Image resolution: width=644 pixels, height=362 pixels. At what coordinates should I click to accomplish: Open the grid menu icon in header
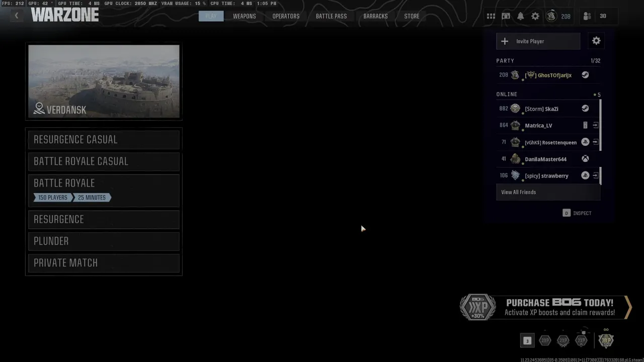pyautogui.click(x=491, y=16)
